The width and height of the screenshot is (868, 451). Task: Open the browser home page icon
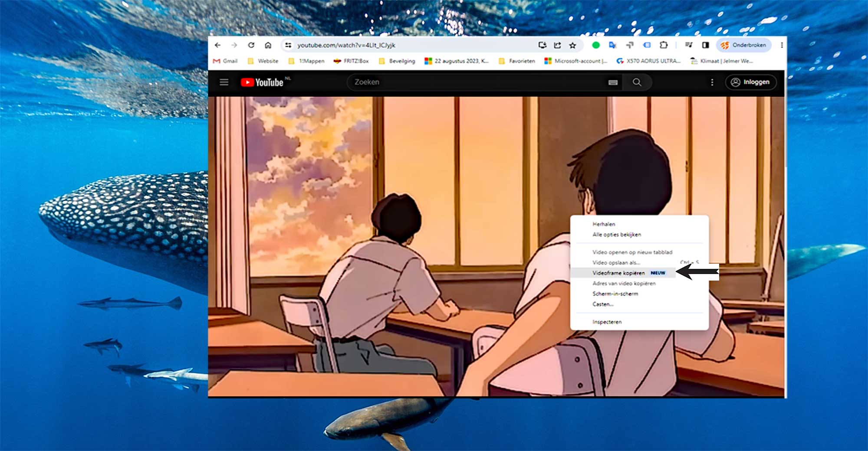[268, 45]
